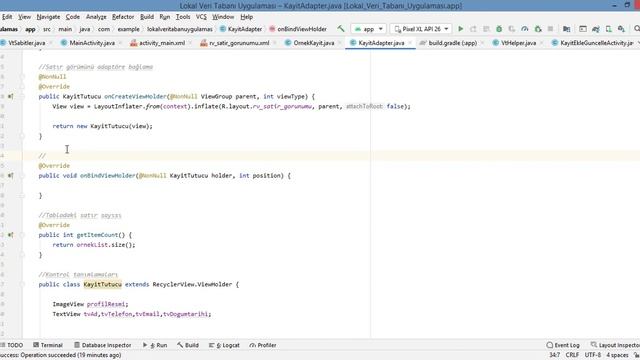
Task: Open the Refactor menu
Action: click(x=123, y=17)
